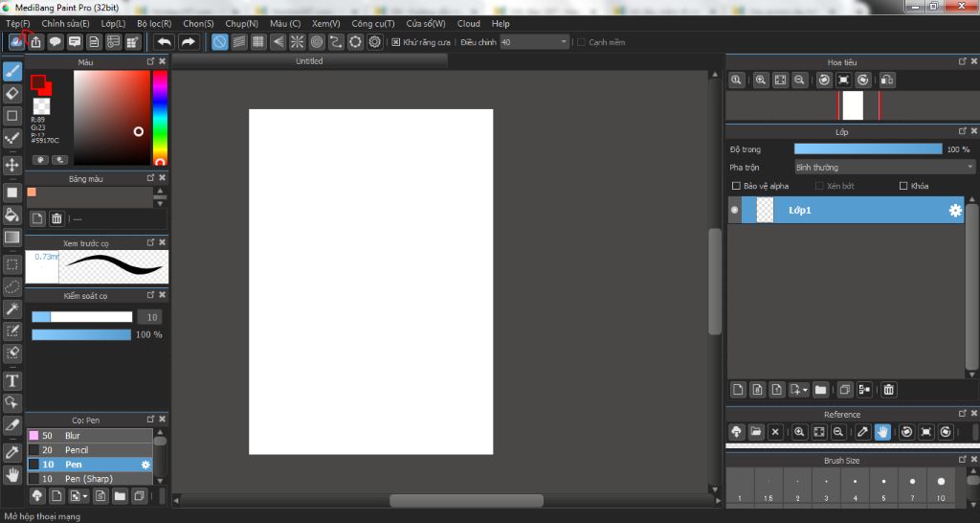Select the Lasso tool
This screenshot has height=523, width=980.
coord(11,287)
